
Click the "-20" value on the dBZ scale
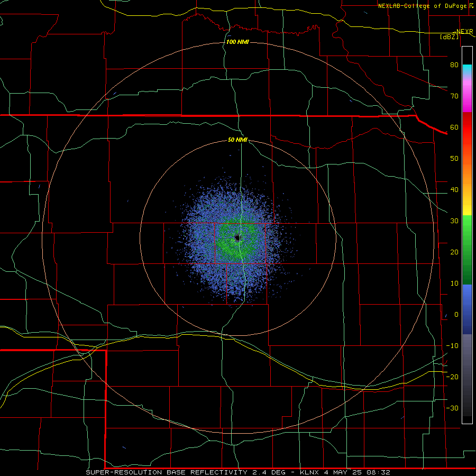pos(452,377)
